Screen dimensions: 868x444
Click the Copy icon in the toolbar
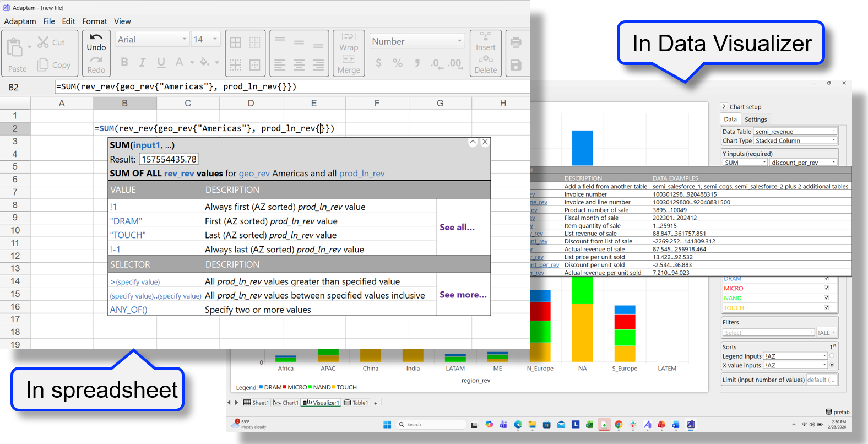pyautogui.click(x=43, y=64)
